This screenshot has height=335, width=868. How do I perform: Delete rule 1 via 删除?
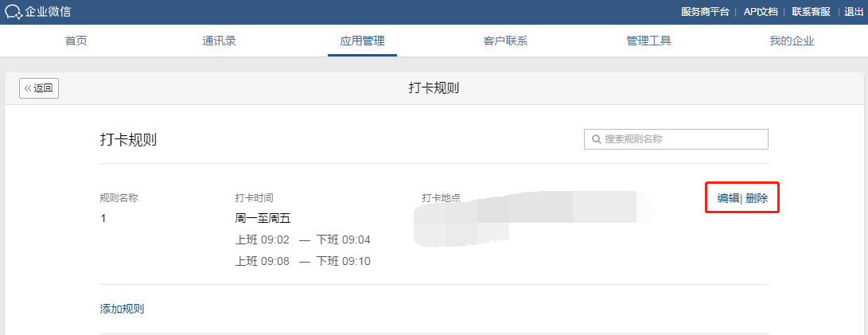757,198
